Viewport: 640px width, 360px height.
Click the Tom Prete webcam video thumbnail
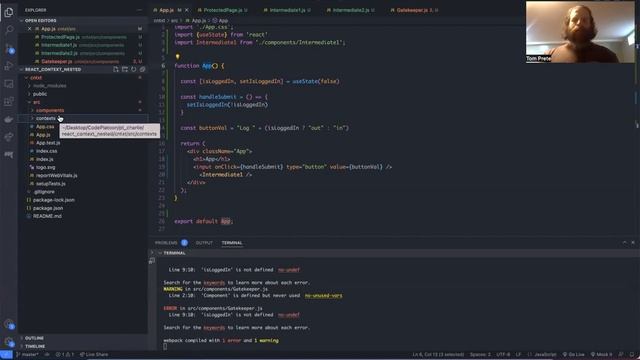coord(580,32)
